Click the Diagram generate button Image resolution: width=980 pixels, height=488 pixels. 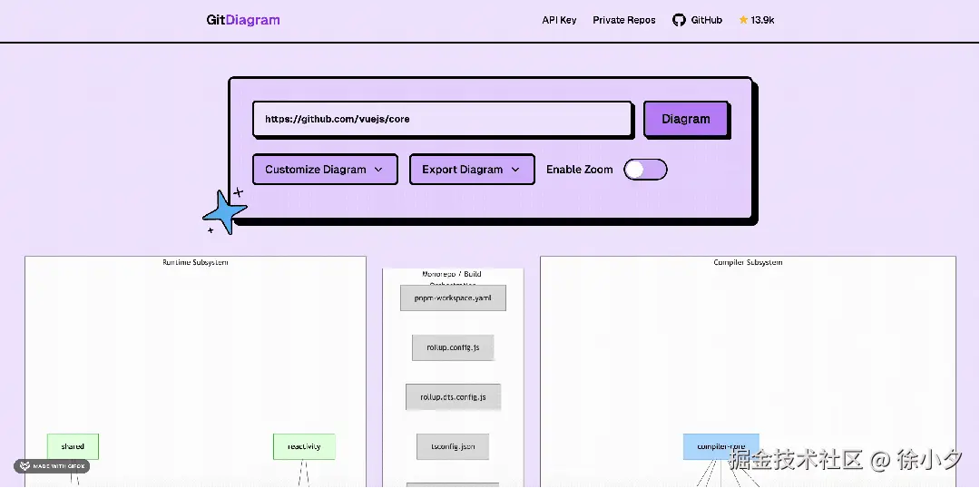point(686,119)
